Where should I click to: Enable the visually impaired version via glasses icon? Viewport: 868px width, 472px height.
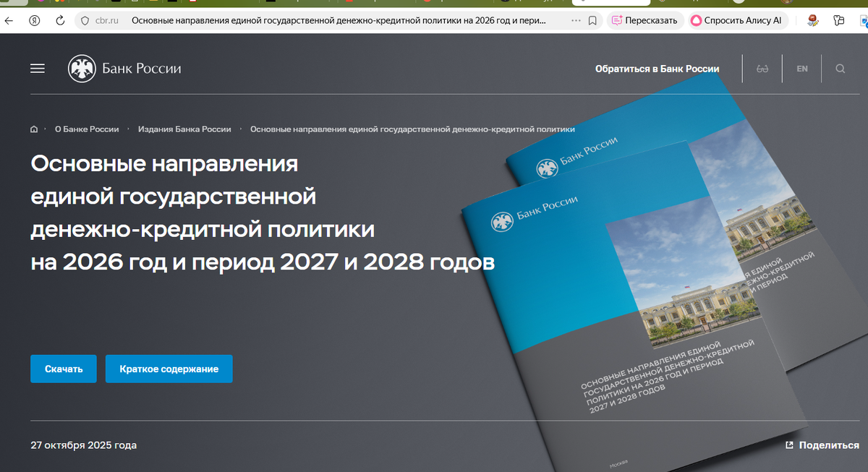point(762,68)
